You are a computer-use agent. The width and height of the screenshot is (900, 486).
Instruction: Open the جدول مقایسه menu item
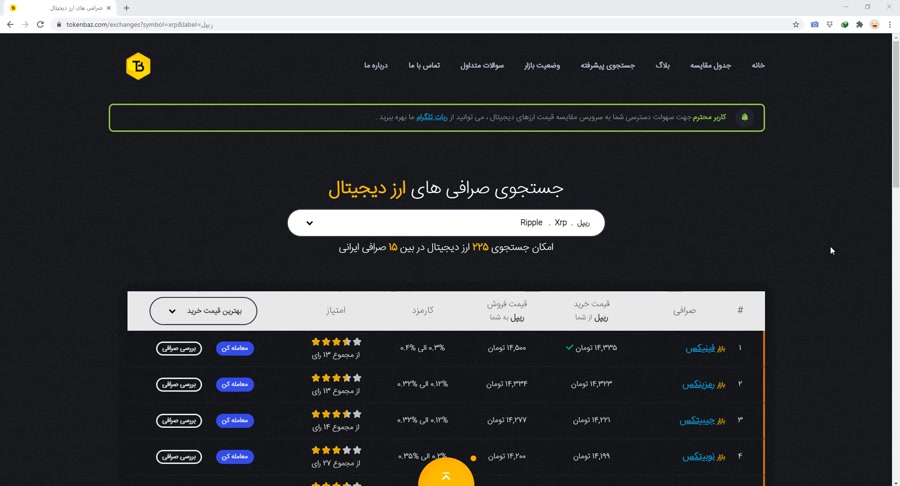point(710,65)
